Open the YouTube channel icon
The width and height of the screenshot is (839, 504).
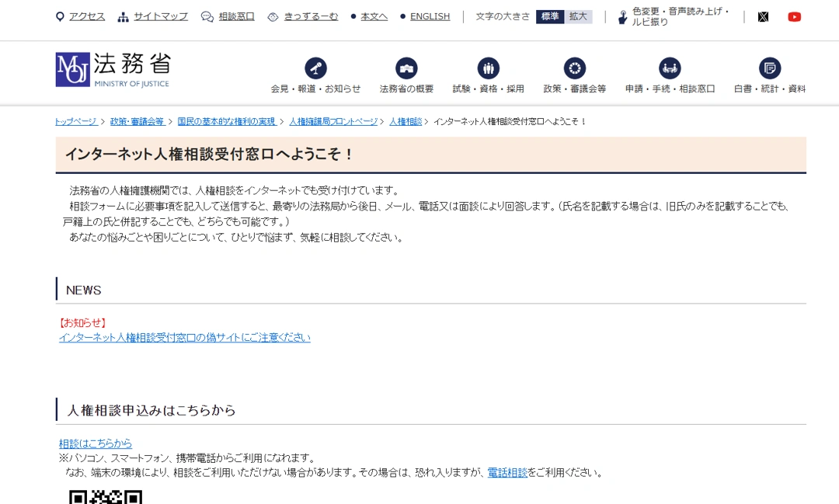794,17
